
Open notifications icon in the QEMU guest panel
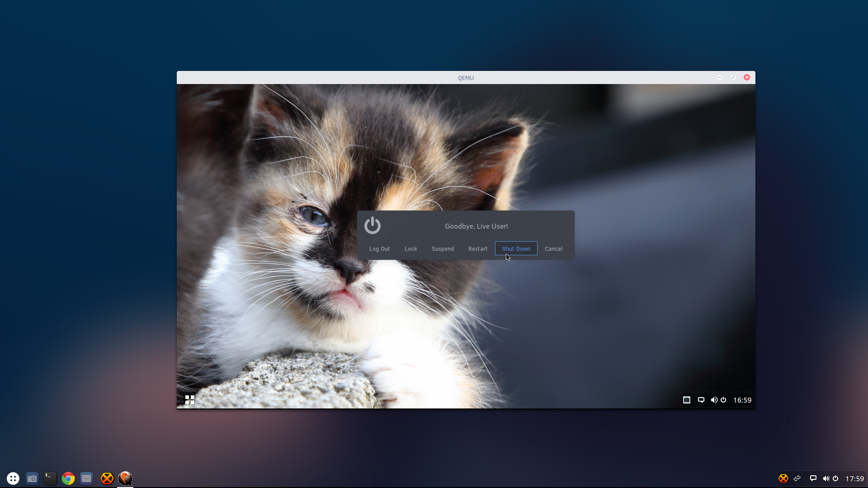point(701,400)
